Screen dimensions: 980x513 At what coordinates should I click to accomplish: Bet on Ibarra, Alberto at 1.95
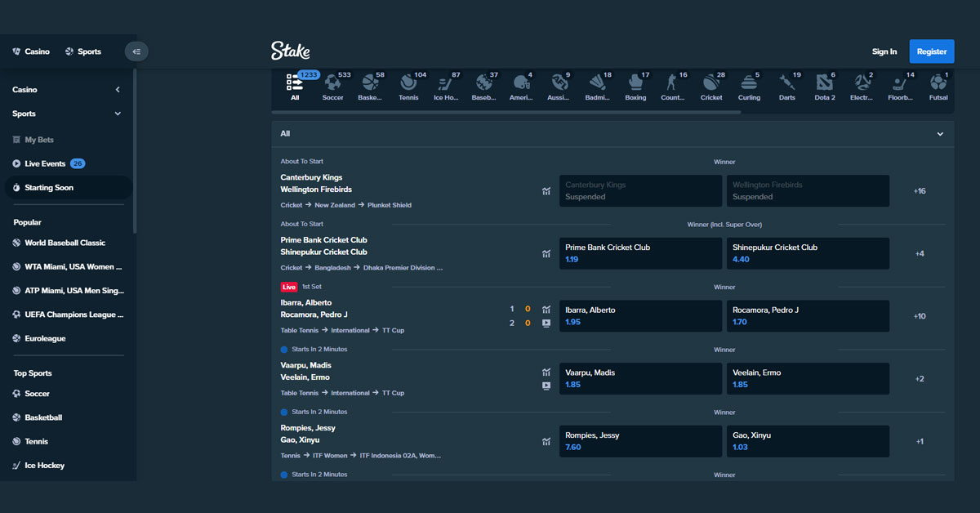click(x=640, y=316)
